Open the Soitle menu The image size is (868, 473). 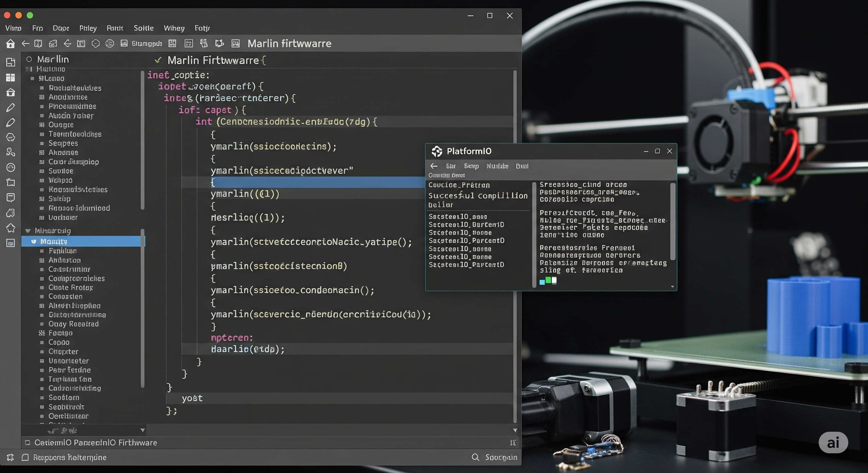144,28
